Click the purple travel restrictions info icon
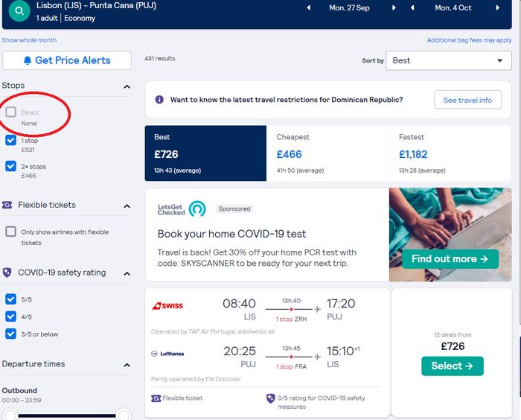The image size is (521, 420). [x=159, y=100]
